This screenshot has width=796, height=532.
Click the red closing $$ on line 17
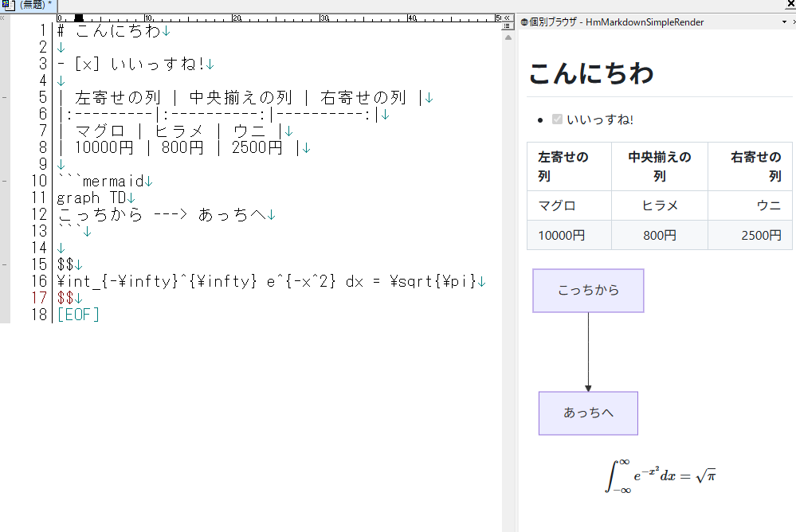pyautogui.click(x=65, y=298)
